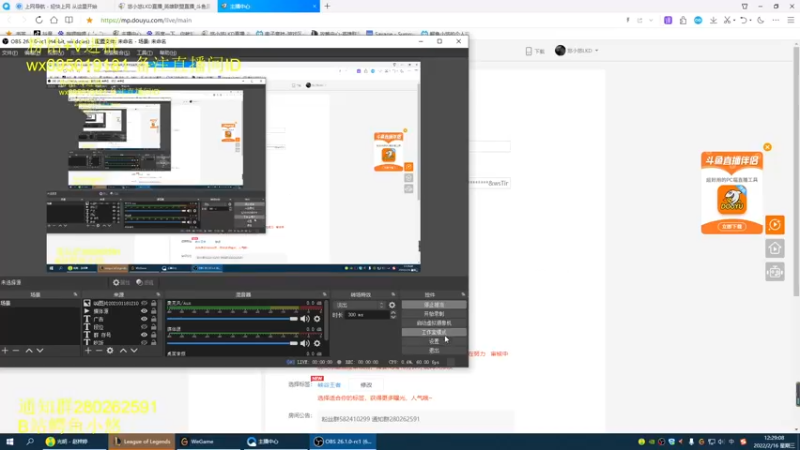Screen dimensions: 800x450
Task: Move source down in OBS sources panel
Action: 134,351
